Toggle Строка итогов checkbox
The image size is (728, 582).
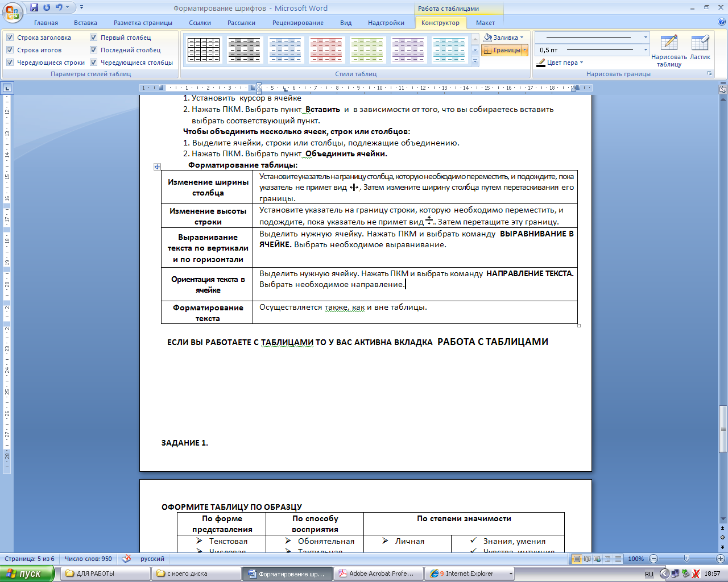tap(10, 50)
